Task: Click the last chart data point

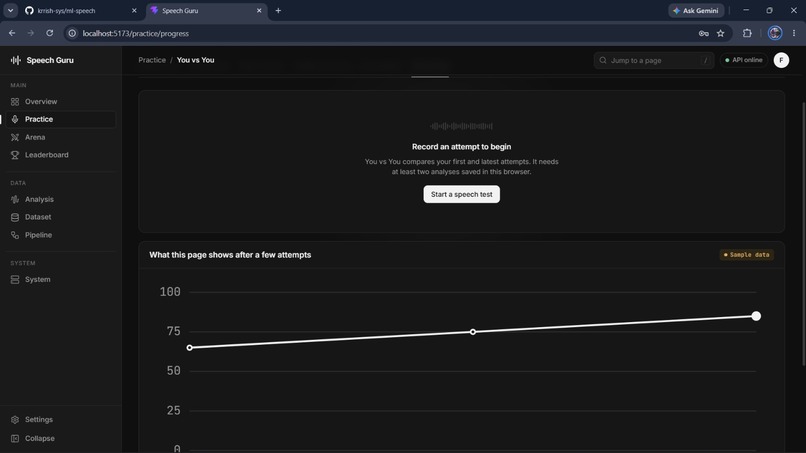Action: pos(756,316)
